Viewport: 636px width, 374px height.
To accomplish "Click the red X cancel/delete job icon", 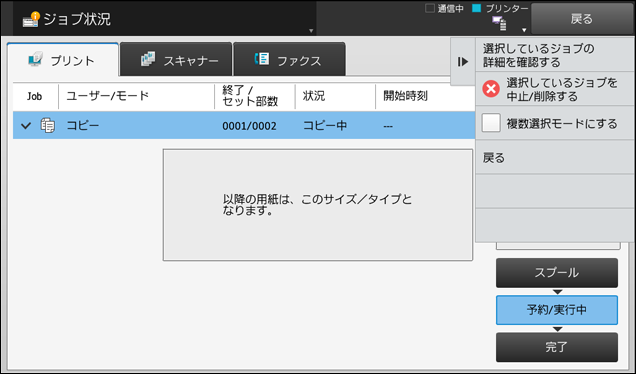I will click(x=491, y=89).
